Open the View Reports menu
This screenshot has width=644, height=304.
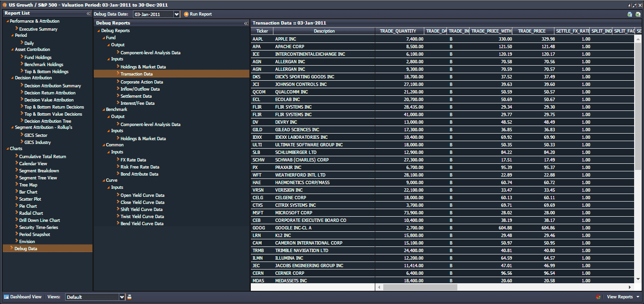[x=623, y=297]
